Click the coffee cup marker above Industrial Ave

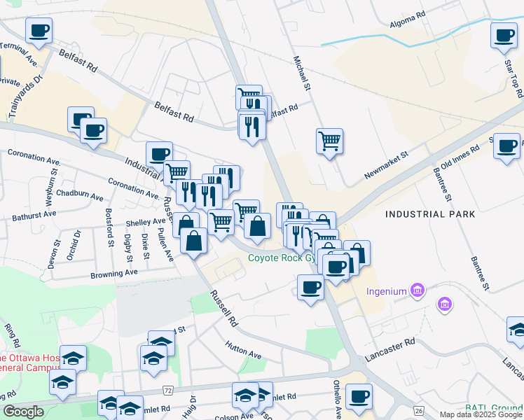tap(159, 154)
